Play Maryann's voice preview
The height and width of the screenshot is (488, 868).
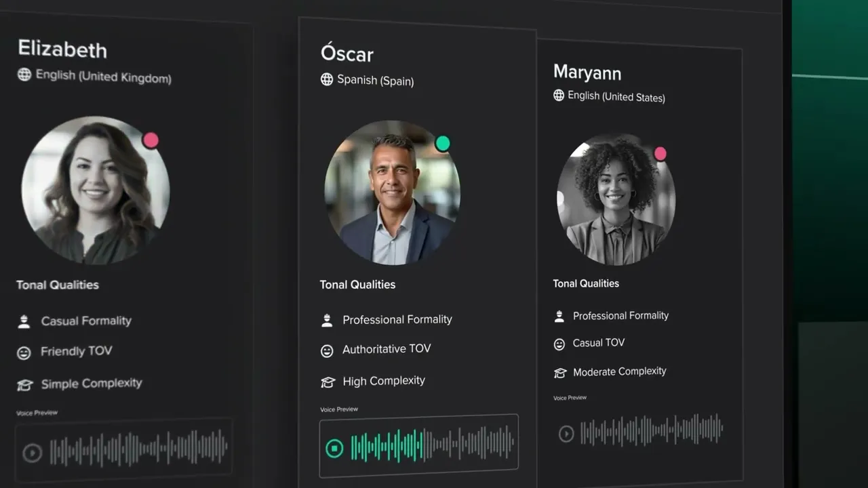[x=566, y=434]
